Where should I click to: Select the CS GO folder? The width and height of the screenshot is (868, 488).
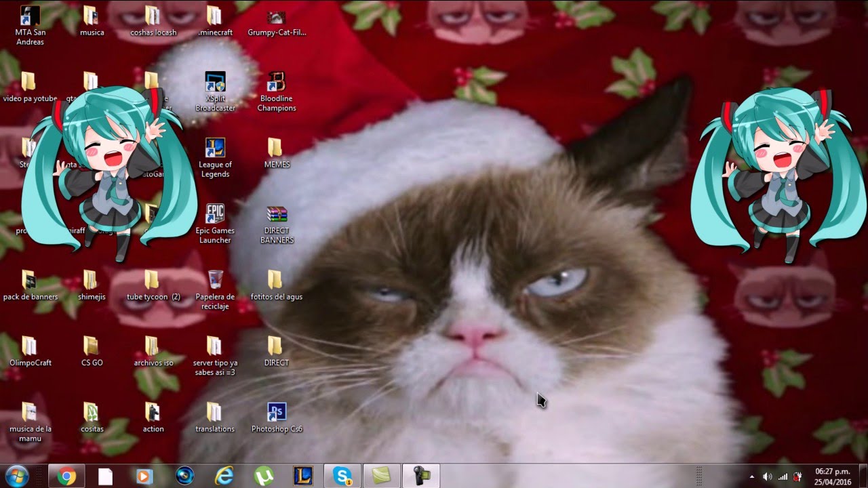click(x=92, y=351)
